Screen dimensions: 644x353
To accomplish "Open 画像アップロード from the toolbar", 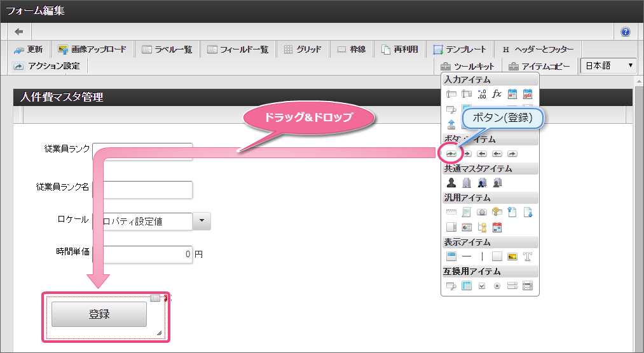I will click(x=92, y=49).
